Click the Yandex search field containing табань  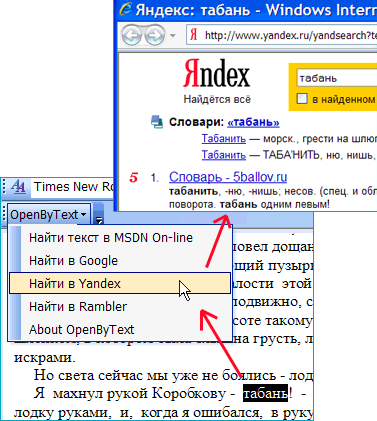point(337,78)
